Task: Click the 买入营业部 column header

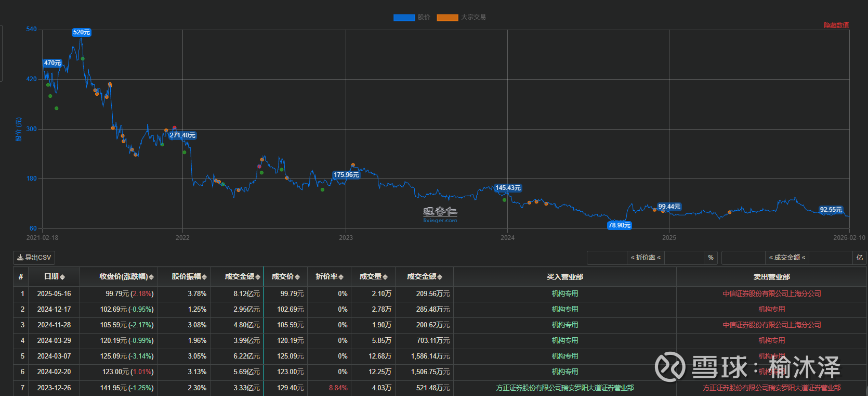Action: tap(564, 277)
